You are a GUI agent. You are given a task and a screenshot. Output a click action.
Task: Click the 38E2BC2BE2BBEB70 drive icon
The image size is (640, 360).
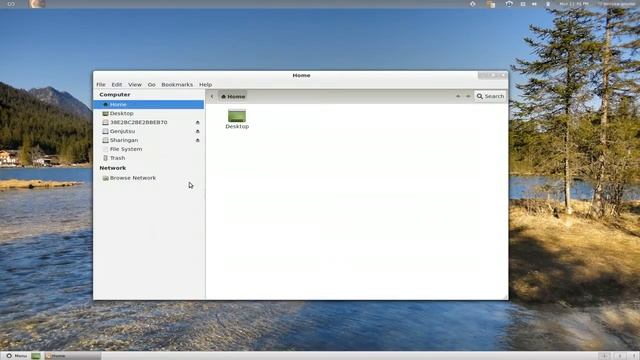pos(105,122)
